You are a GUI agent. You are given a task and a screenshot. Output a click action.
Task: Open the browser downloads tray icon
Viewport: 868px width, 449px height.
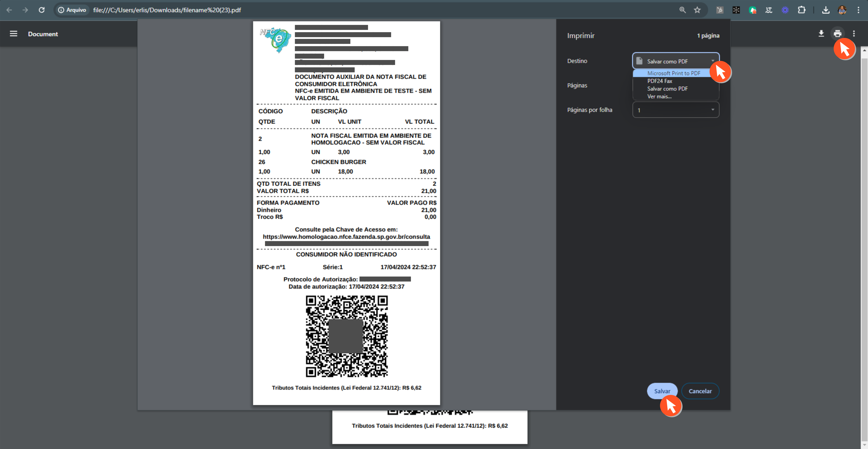click(x=826, y=10)
